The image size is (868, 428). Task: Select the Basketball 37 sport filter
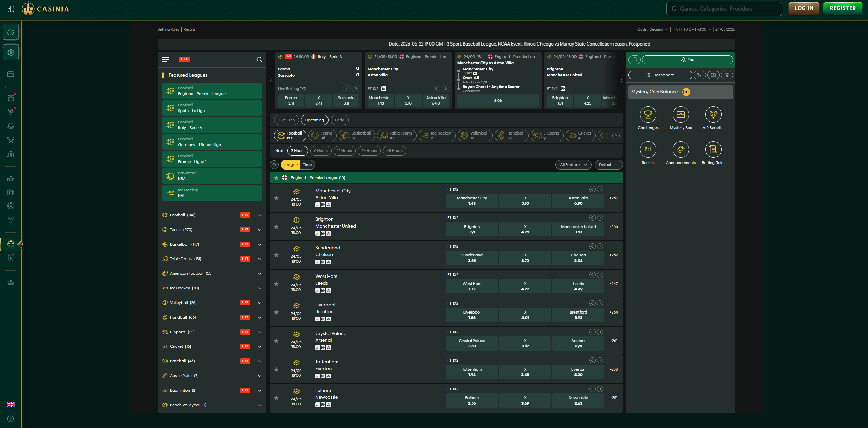pos(357,136)
